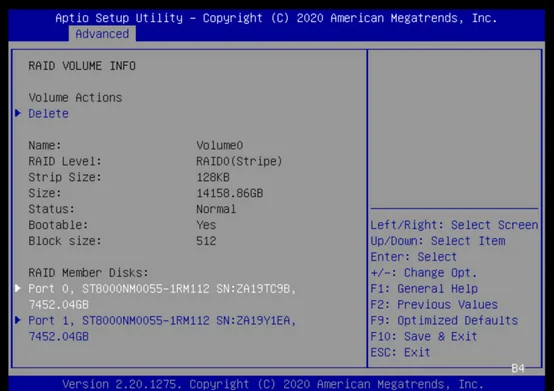Click the Strip Size: label

pos(65,177)
